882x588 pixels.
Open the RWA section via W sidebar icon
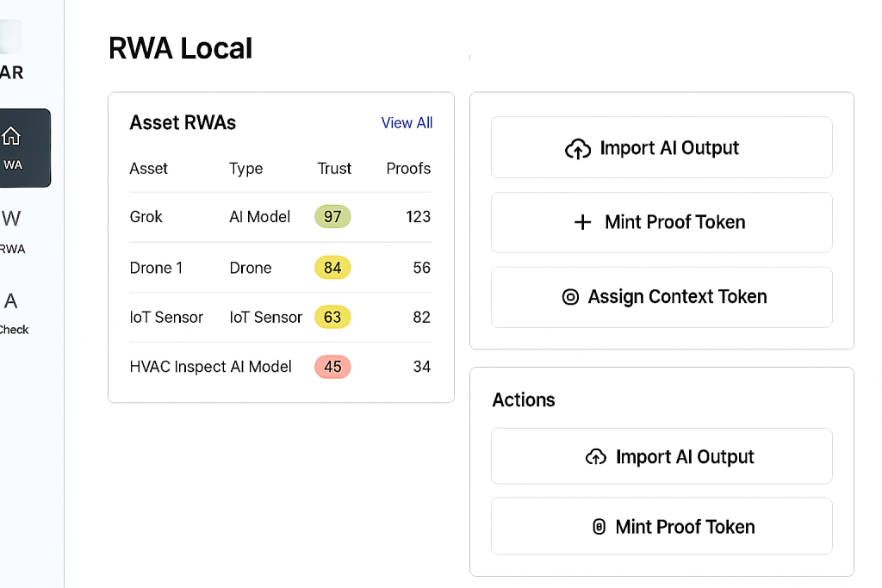point(12,219)
